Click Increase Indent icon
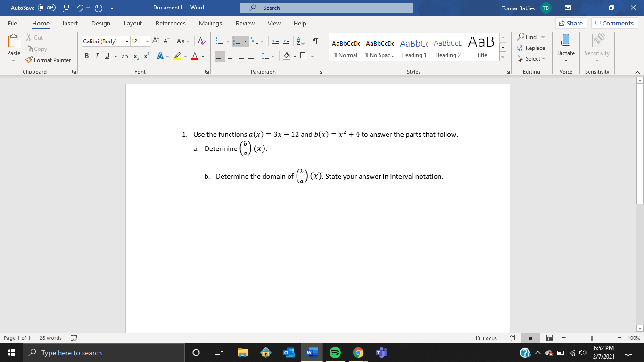 tap(287, 41)
